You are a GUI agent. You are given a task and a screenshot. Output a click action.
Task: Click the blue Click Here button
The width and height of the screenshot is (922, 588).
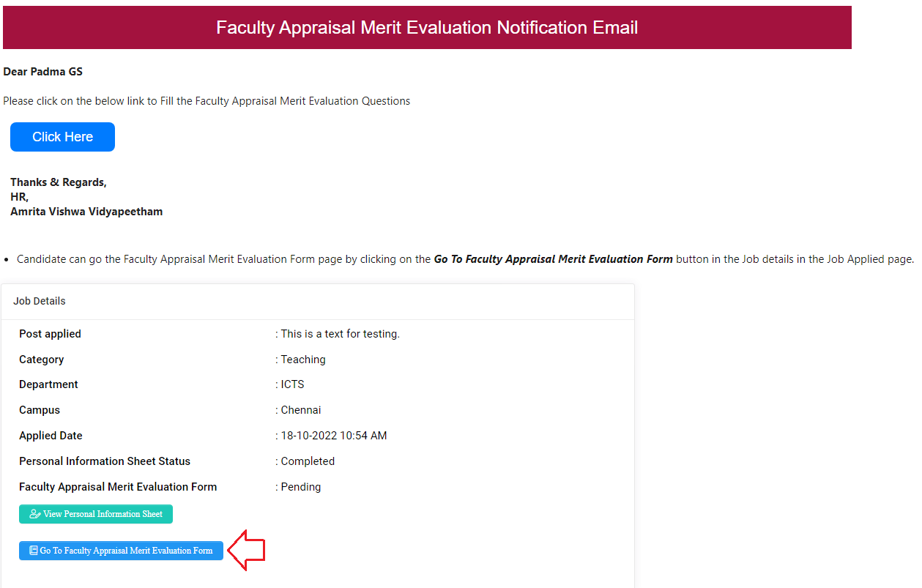(62, 137)
